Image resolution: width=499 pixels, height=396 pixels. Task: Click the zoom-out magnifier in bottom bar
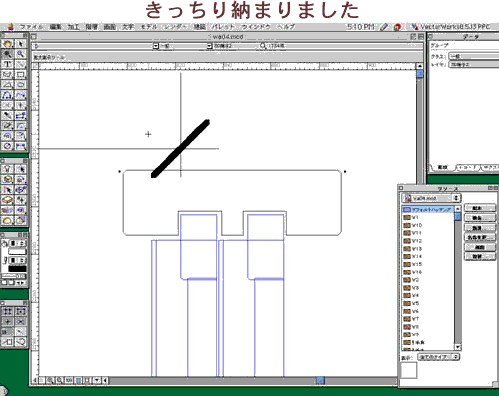click(59, 380)
